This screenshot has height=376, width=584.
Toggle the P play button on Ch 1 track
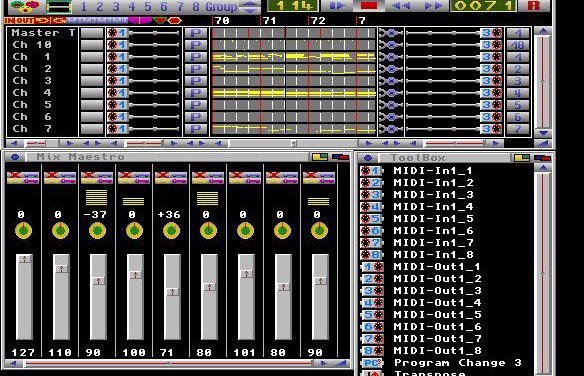(196, 57)
